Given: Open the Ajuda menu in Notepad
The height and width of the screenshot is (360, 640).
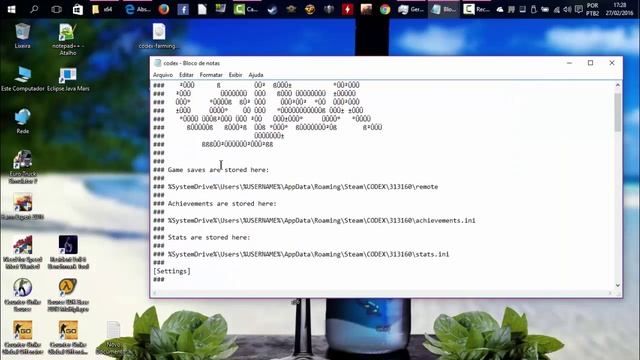Looking at the screenshot, I should (256, 75).
